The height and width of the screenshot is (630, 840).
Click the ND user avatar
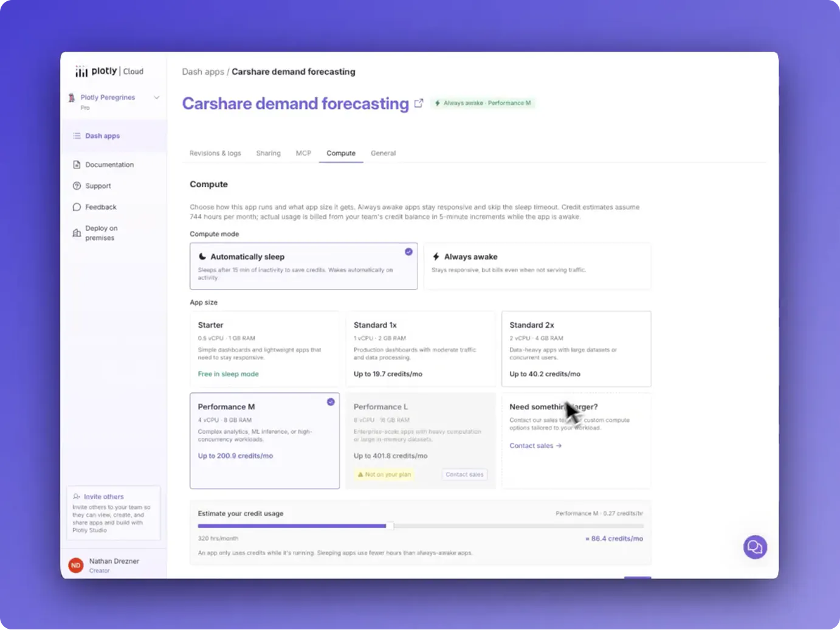(x=76, y=566)
